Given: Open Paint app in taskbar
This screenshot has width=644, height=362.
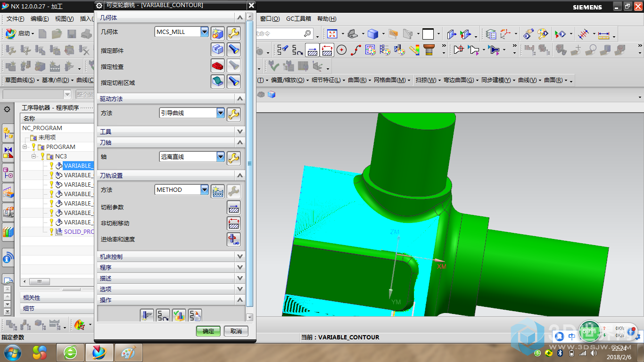Looking at the screenshot, I should (x=128, y=352).
